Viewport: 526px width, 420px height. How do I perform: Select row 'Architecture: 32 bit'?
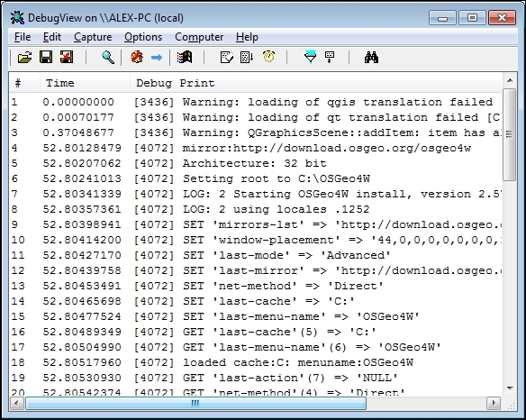[x=256, y=163]
